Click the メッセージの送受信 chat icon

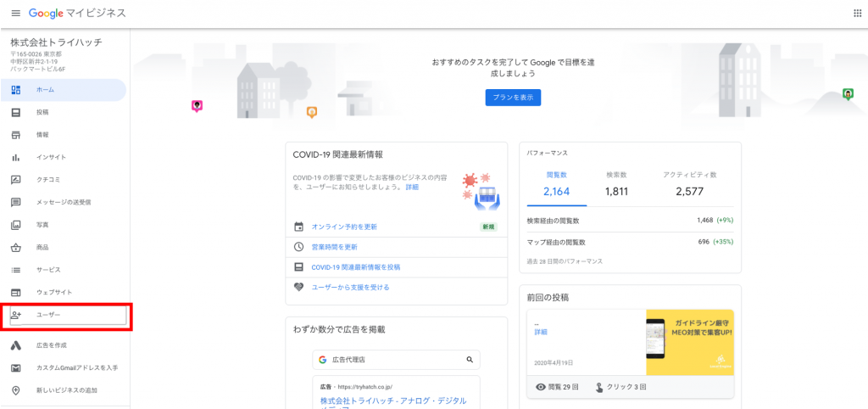[x=16, y=202]
